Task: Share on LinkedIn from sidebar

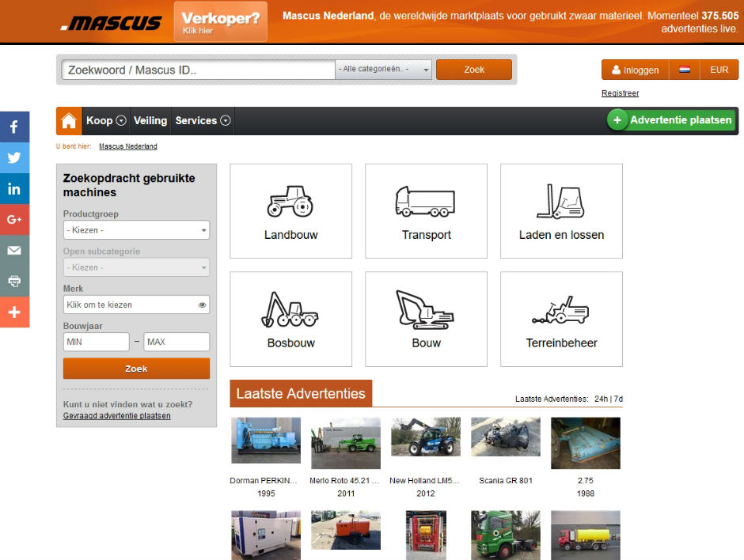Action: (14, 188)
